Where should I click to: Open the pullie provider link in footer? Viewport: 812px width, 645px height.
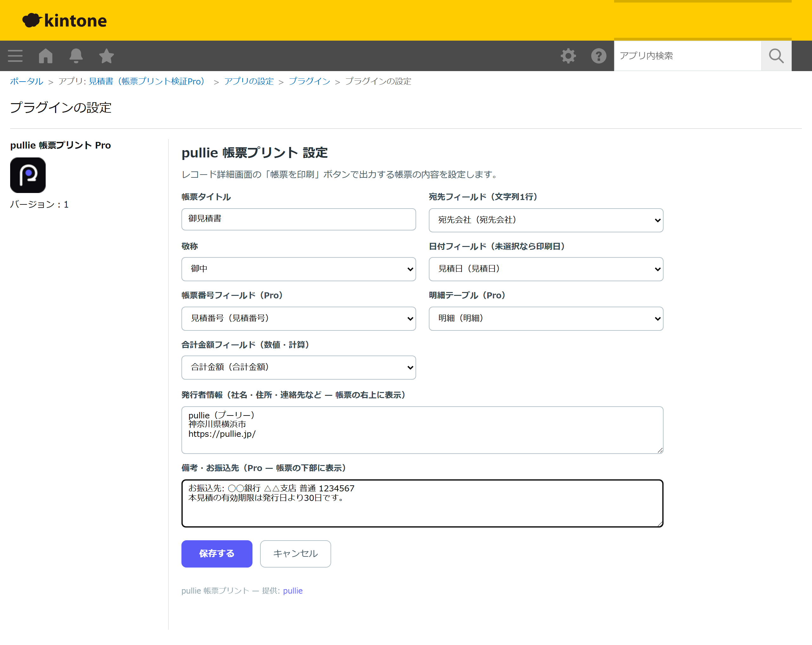[x=293, y=591]
